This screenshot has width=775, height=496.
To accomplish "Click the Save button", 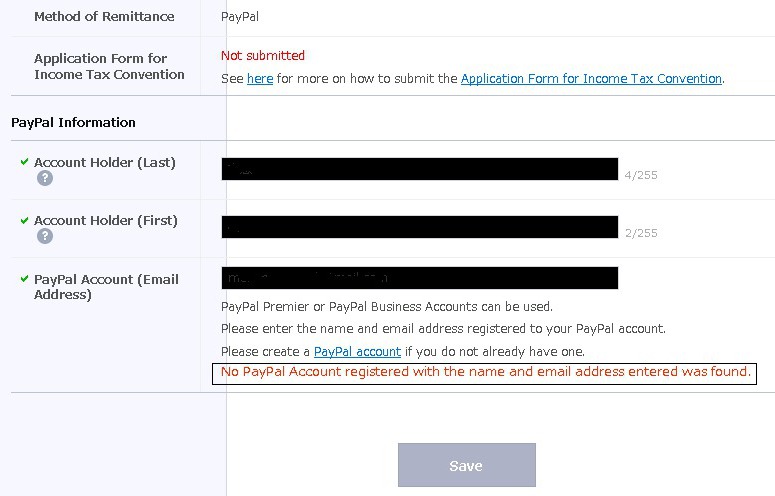I will pyautogui.click(x=467, y=465).
